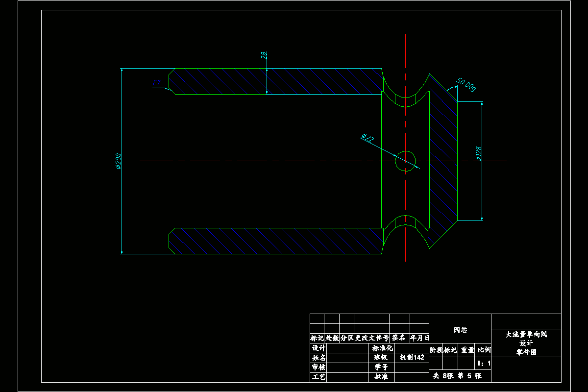The image size is (588, 392).
Task: Pick the ⌀22 hole dimension label
Action: click(367, 139)
